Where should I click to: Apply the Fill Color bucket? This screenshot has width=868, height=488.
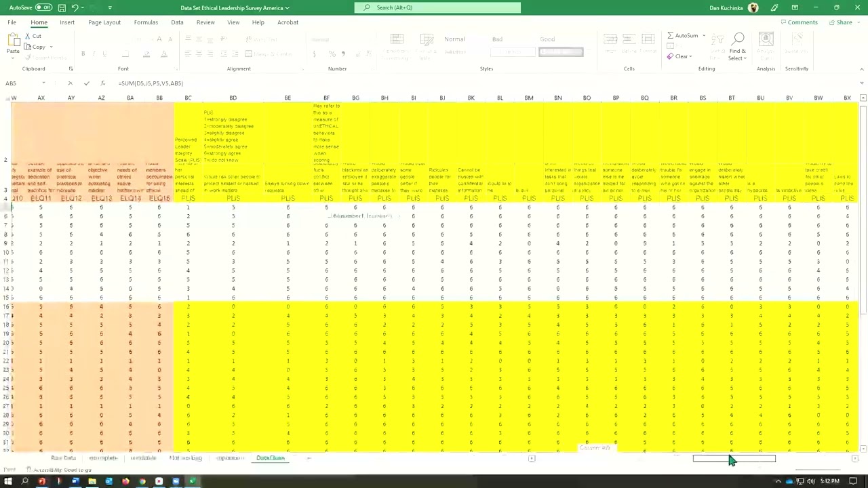click(145, 54)
